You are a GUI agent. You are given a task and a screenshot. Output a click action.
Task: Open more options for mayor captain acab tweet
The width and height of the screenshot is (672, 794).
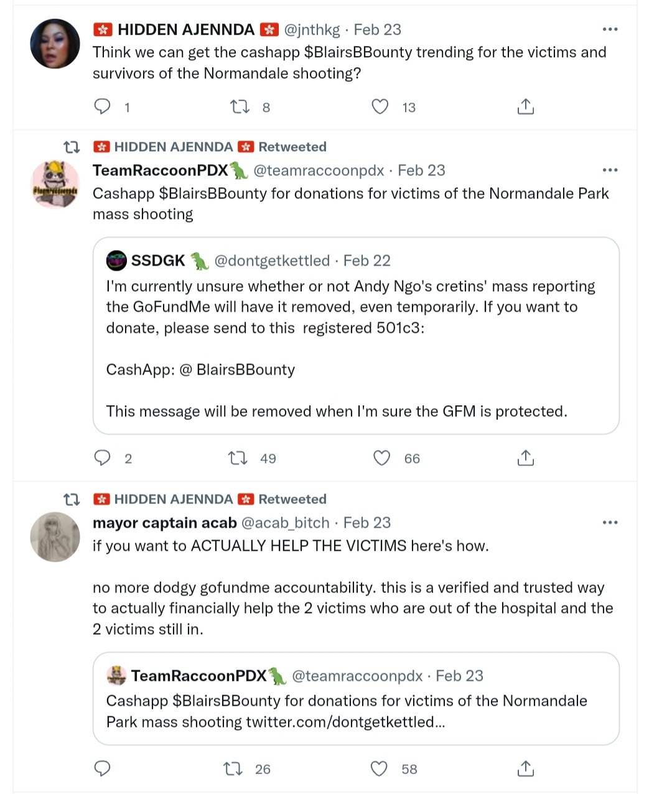610,523
